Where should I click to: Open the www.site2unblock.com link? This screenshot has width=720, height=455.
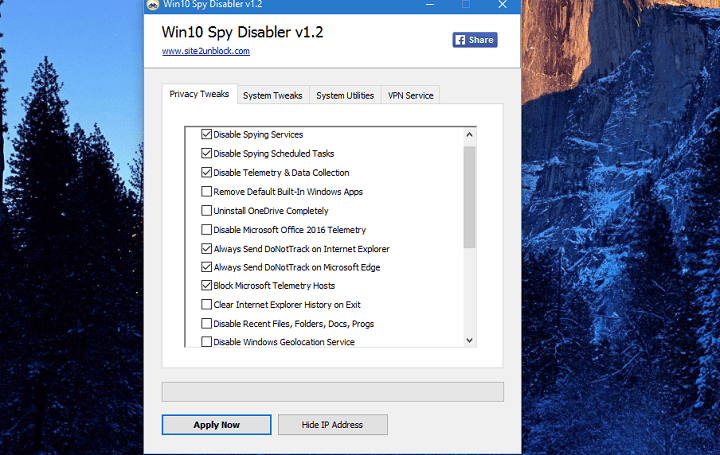pyautogui.click(x=206, y=51)
